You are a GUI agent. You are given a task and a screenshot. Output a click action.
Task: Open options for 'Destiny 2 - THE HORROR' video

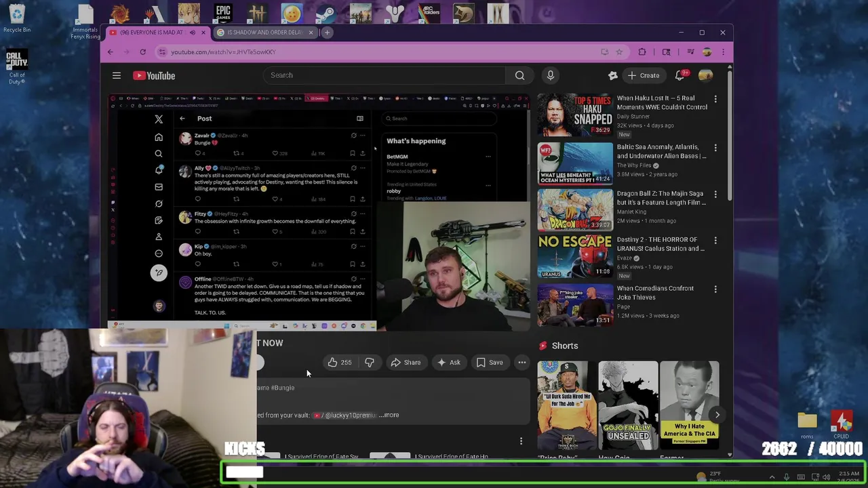(715, 241)
